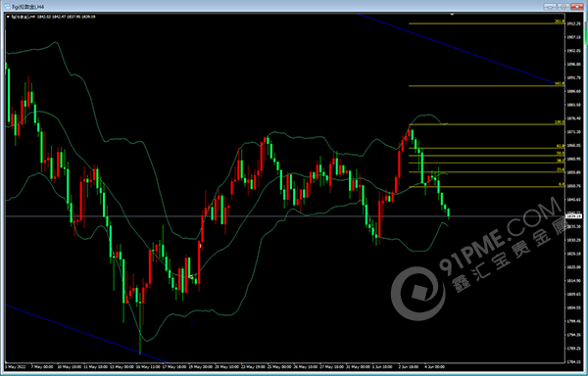Click the gray horizontal current price line
Image resolution: width=588 pixels, height=376 pixels.
(x=284, y=216)
